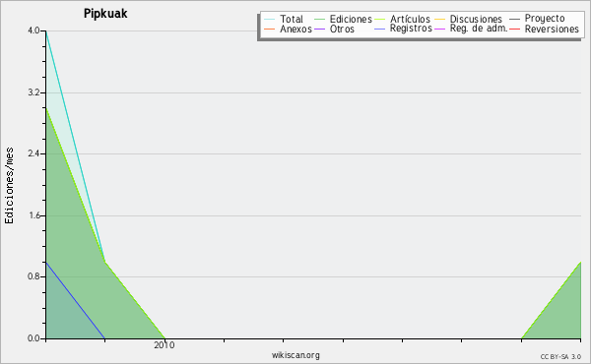Screen dimensions: 591x364
Task: Click the 1.6 y-axis value
Action: (33, 215)
